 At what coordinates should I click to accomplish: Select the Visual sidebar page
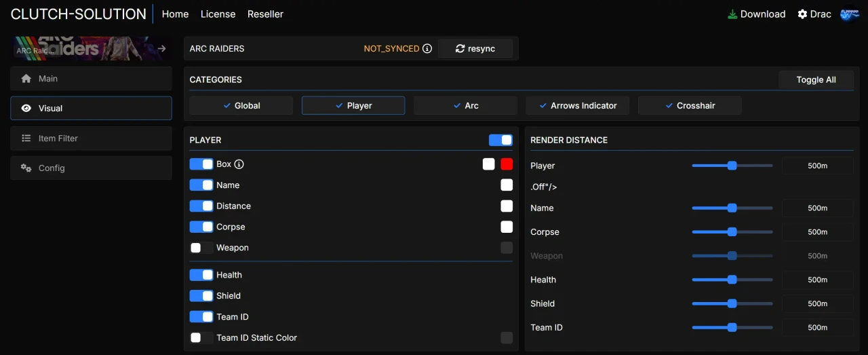(x=91, y=109)
